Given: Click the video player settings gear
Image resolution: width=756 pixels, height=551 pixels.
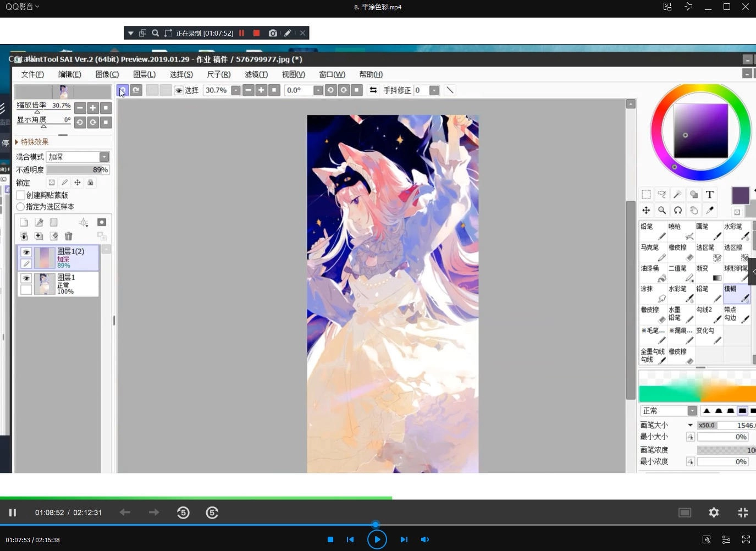Looking at the screenshot, I should click(714, 513).
